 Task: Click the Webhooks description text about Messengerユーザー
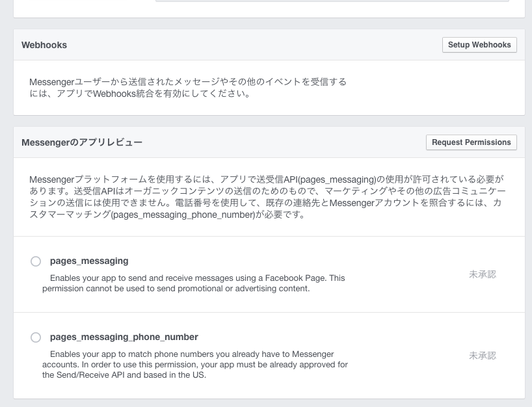coord(188,88)
